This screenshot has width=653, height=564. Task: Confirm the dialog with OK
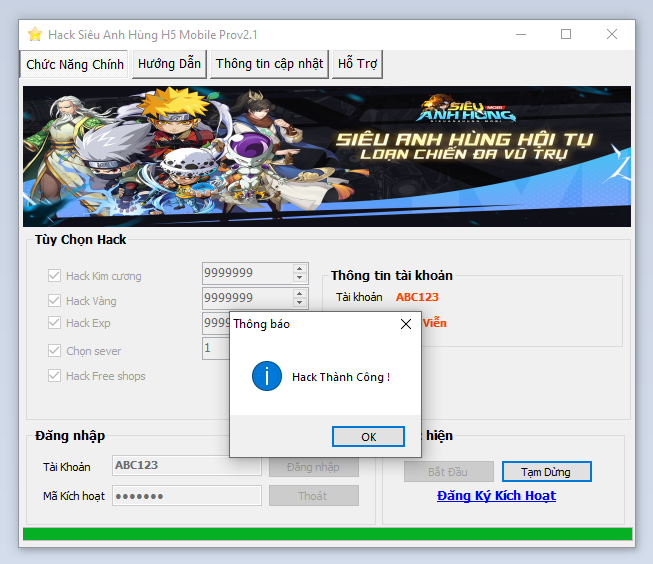click(368, 437)
